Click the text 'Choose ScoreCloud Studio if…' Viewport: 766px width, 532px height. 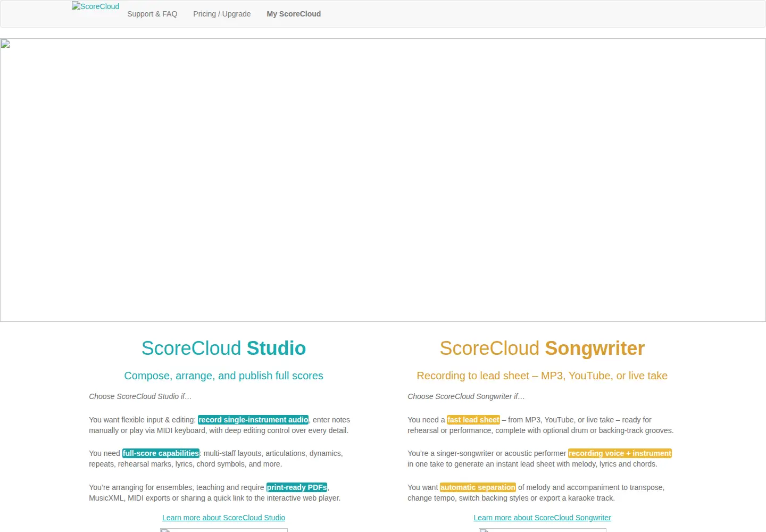pyautogui.click(x=140, y=396)
